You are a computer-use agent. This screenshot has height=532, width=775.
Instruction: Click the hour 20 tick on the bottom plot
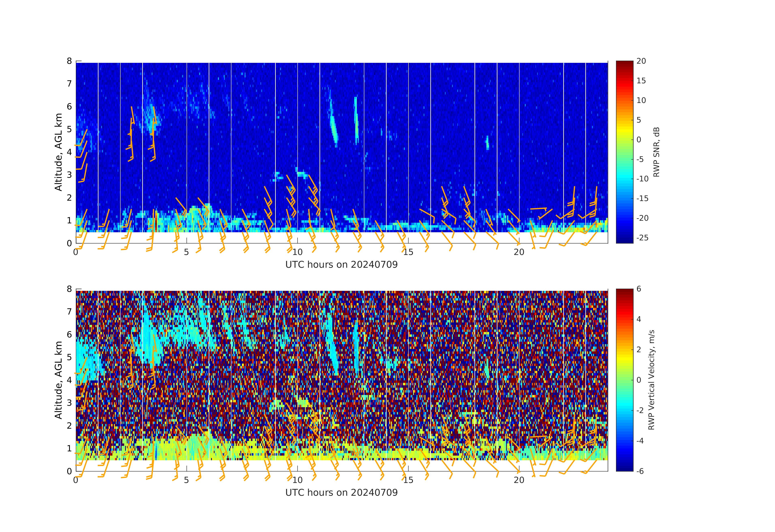tap(519, 480)
